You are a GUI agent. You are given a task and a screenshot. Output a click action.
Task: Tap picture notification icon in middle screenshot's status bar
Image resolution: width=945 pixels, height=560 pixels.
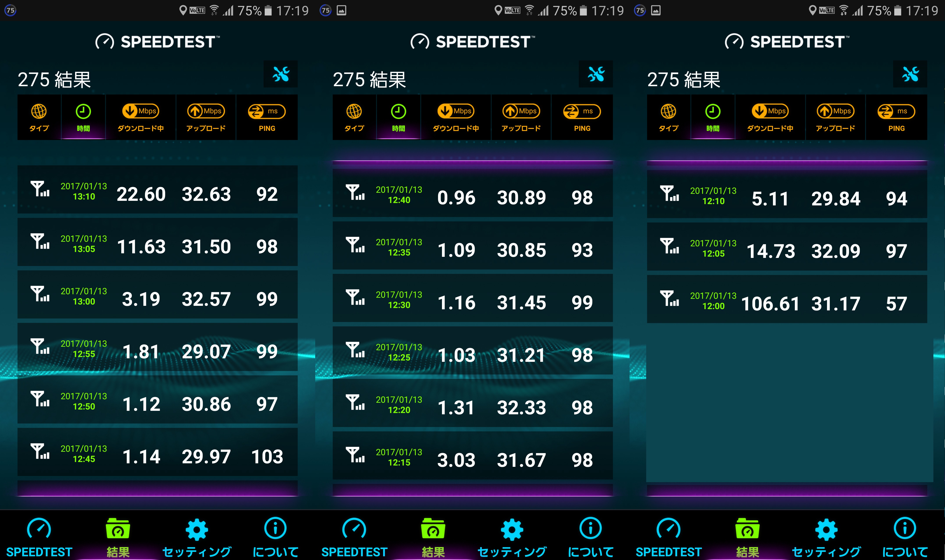[x=341, y=10]
